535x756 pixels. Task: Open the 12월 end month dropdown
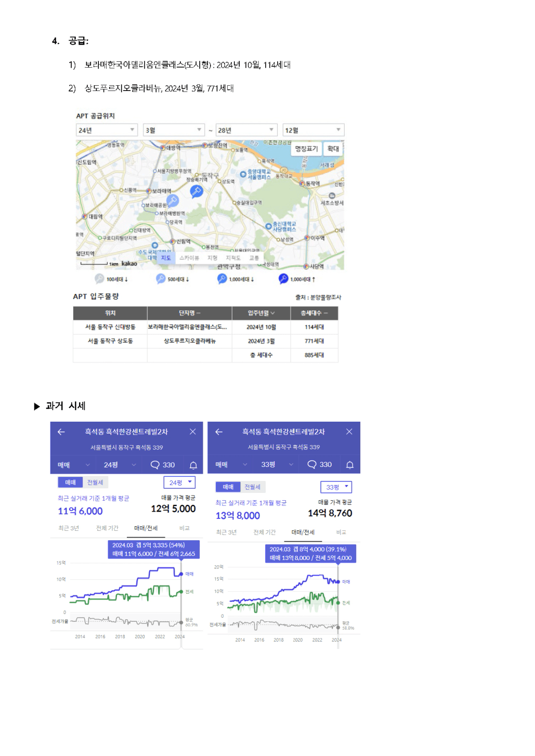(314, 130)
